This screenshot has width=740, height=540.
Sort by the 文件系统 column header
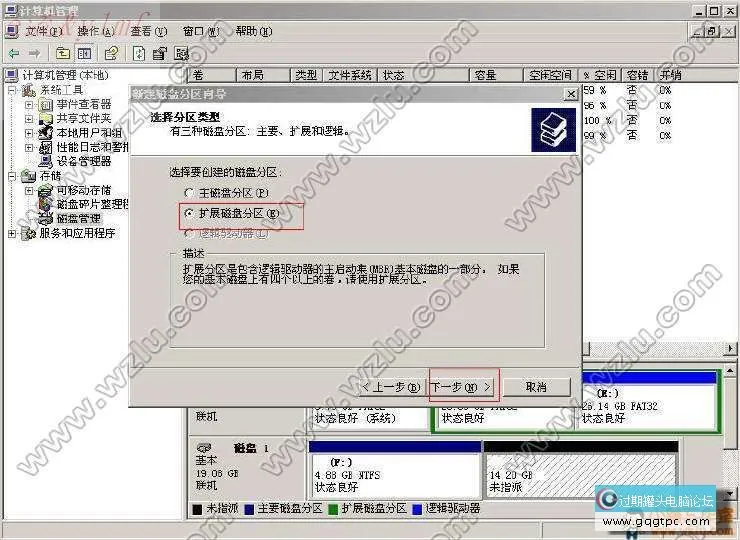click(350, 75)
